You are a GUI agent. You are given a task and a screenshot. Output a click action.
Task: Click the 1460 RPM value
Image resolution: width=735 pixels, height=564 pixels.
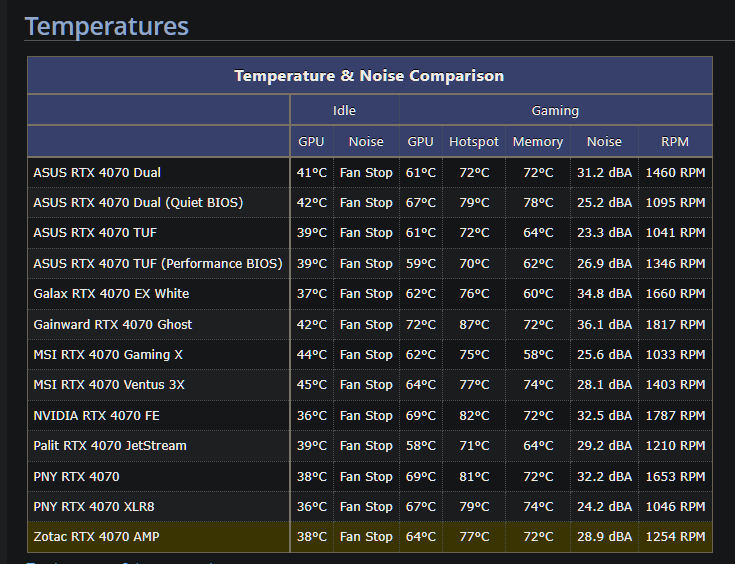[675, 173]
